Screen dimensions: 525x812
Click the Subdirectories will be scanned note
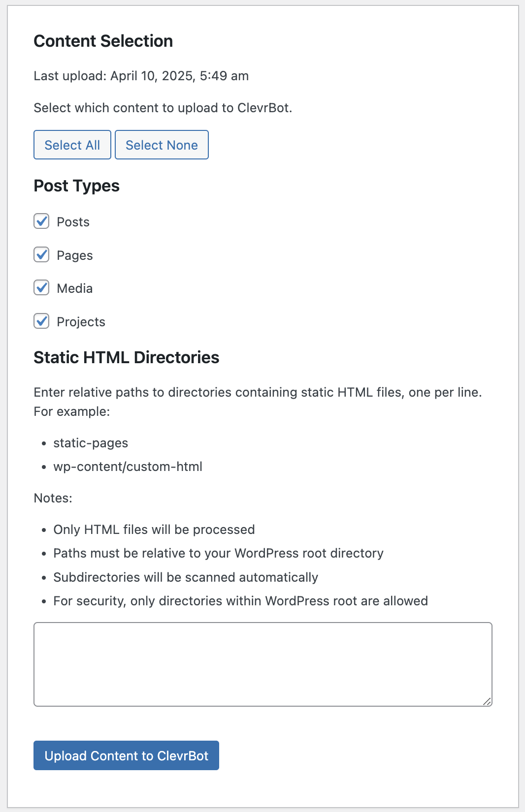[186, 577]
